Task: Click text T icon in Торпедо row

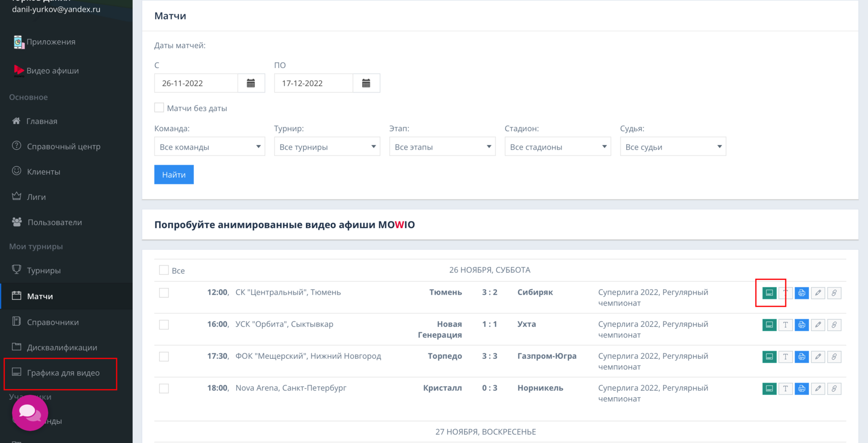Action: coord(785,357)
